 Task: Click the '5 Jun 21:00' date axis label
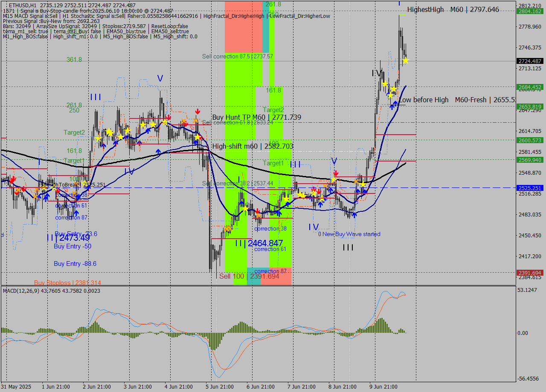[x=219, y=386]
